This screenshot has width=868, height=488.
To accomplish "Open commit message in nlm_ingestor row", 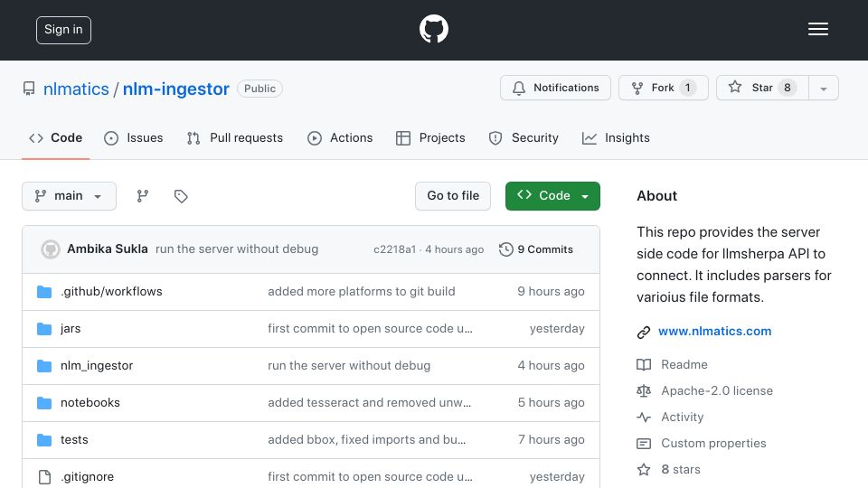I will [x=349, y=365].
